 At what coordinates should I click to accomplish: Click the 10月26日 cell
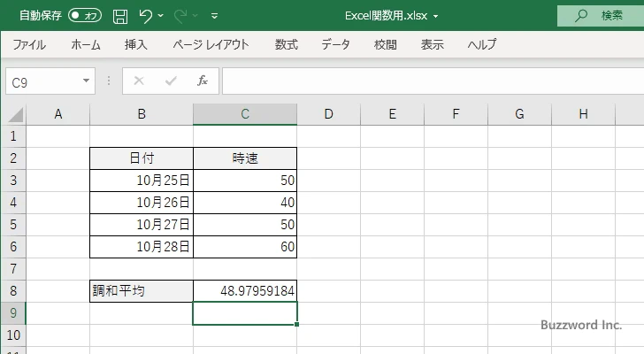(142, 203)
